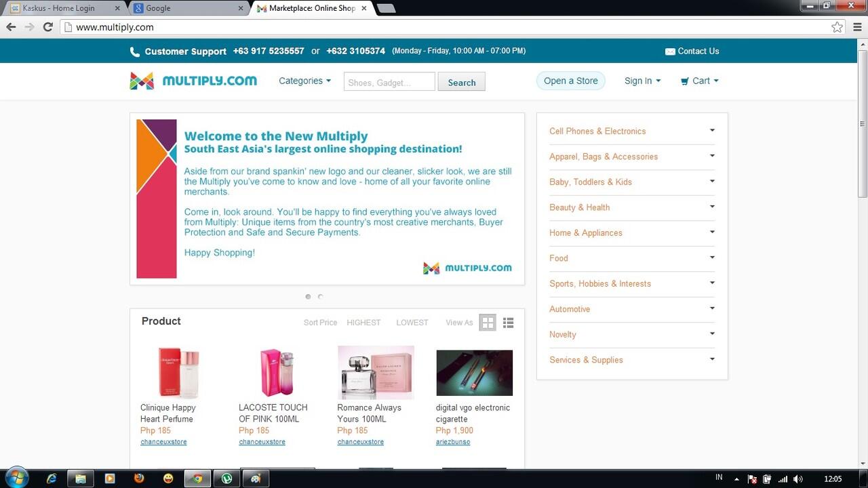Open ariezbunso seller link
This screenshot has width=868, height=488.
coord(453,442)
